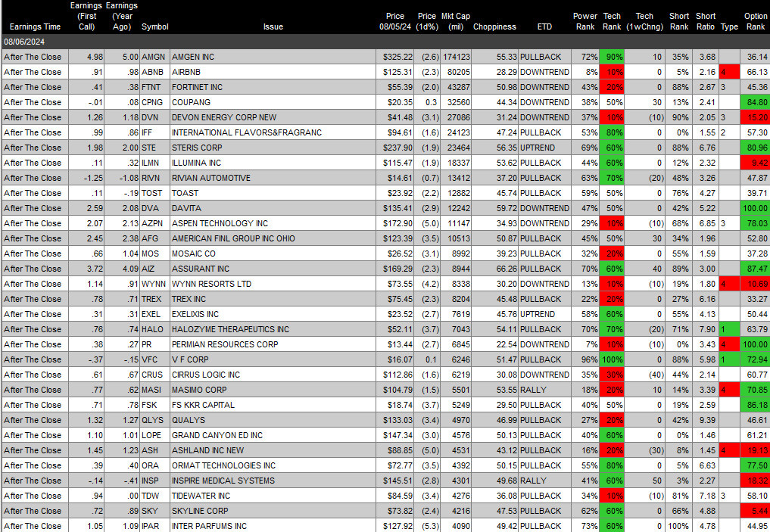Click the Symbol column header
Viewport: 770px width, 532px height.
pyautogui.click(x=154, y=27)
